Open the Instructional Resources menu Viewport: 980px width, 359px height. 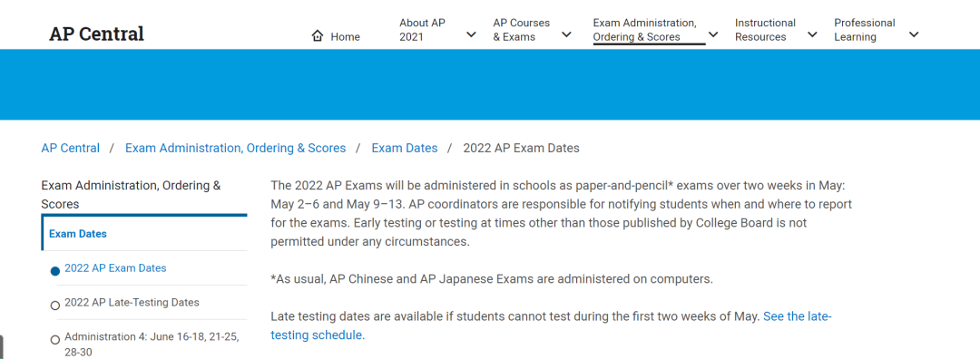[765, 30]
